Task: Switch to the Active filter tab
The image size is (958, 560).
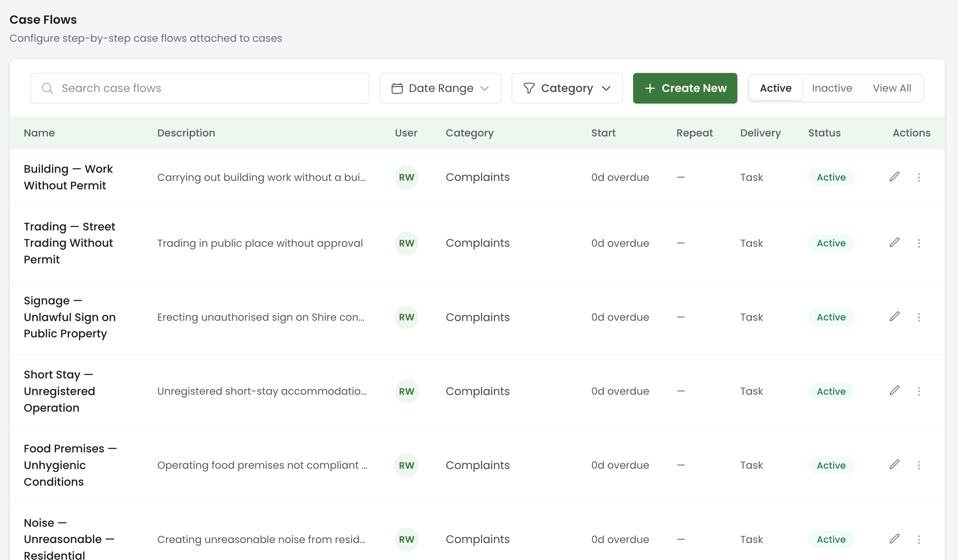Action: [x=775, y=88]
